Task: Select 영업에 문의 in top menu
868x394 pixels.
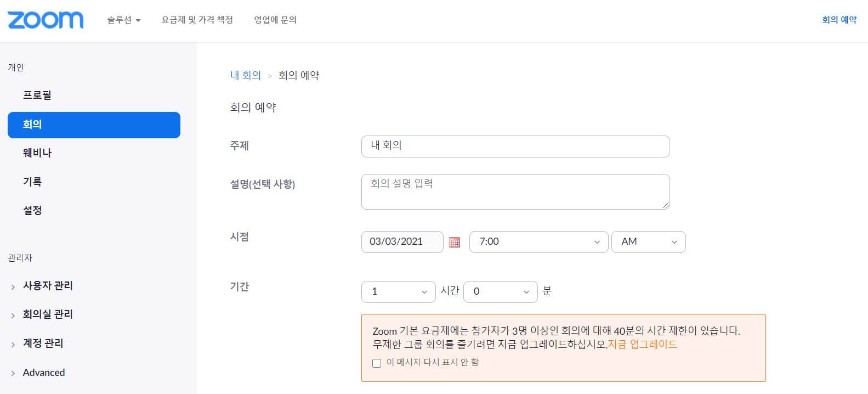Action: [275, 19]
